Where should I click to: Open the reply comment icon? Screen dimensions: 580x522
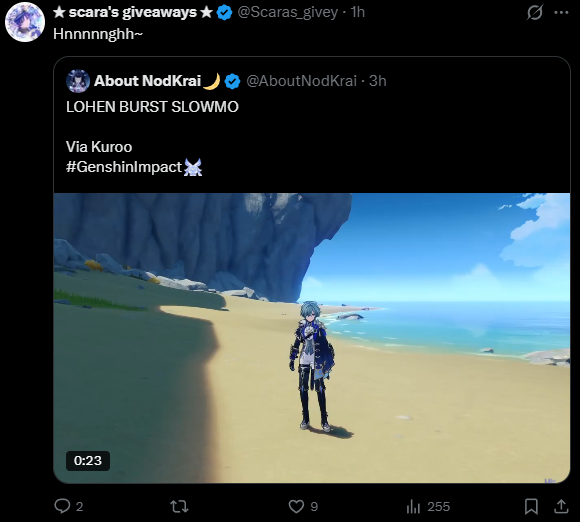click(x=62, y=506)
